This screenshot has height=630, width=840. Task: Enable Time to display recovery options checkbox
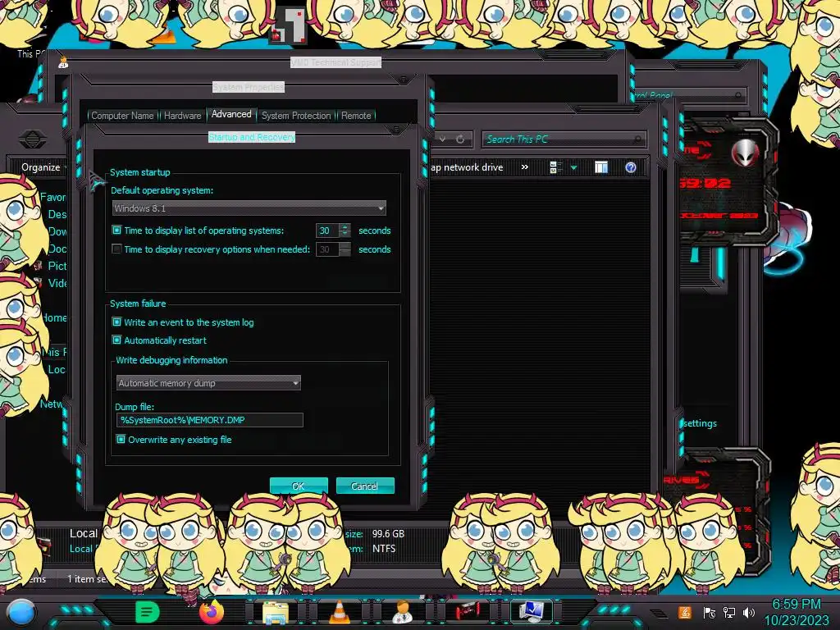116,249
